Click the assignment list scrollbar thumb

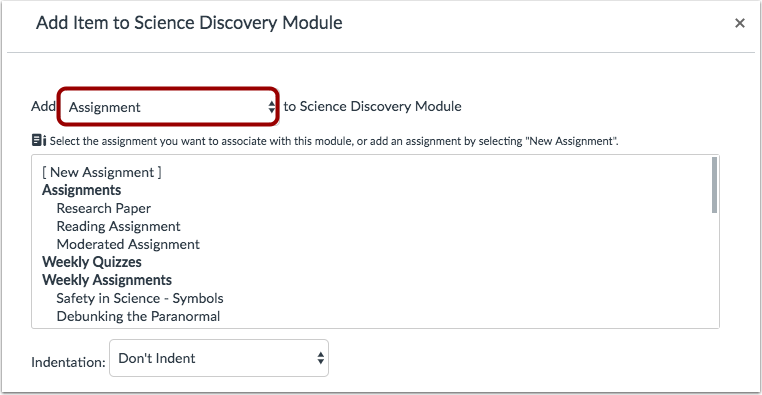[x=714, y=185]
